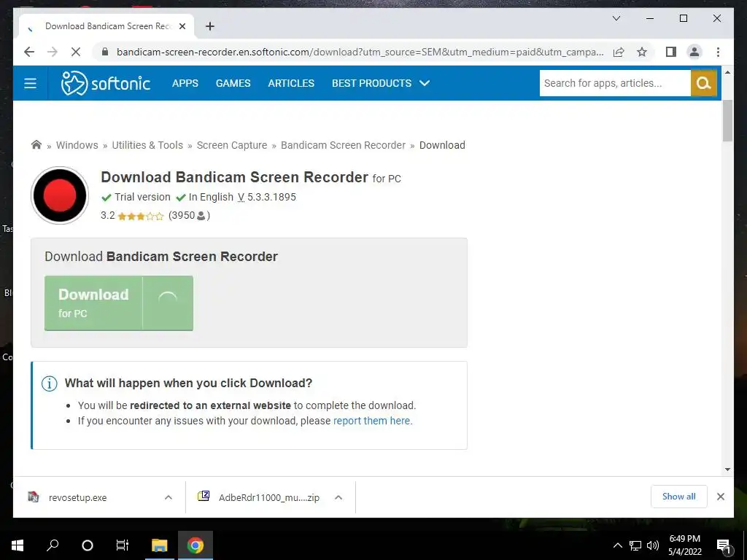747x560 pixels.
Task: Expand options chevron for revosetup.exe
Action: (169, 497)
